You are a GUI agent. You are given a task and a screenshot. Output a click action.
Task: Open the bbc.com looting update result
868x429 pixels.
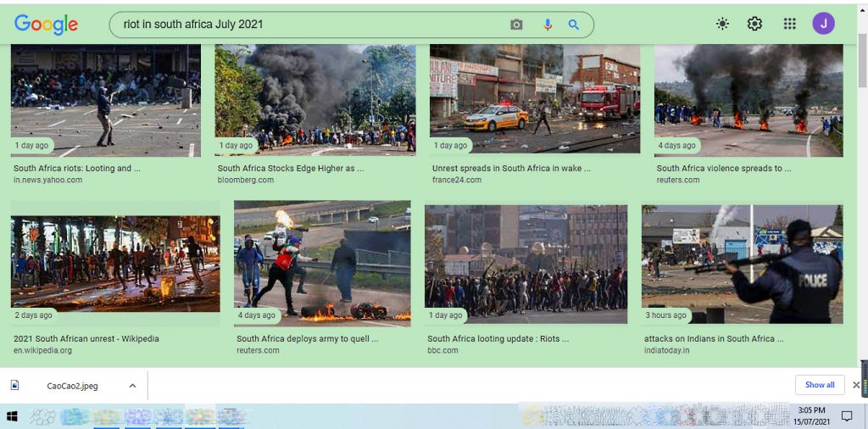point(498,338)
